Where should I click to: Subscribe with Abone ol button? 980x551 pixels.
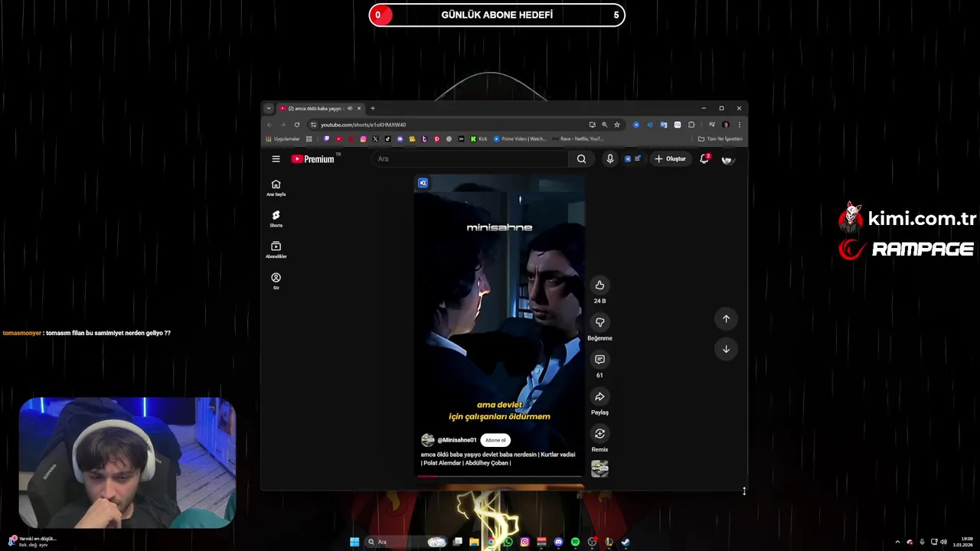pyautogui.click(x=495, y=440)
